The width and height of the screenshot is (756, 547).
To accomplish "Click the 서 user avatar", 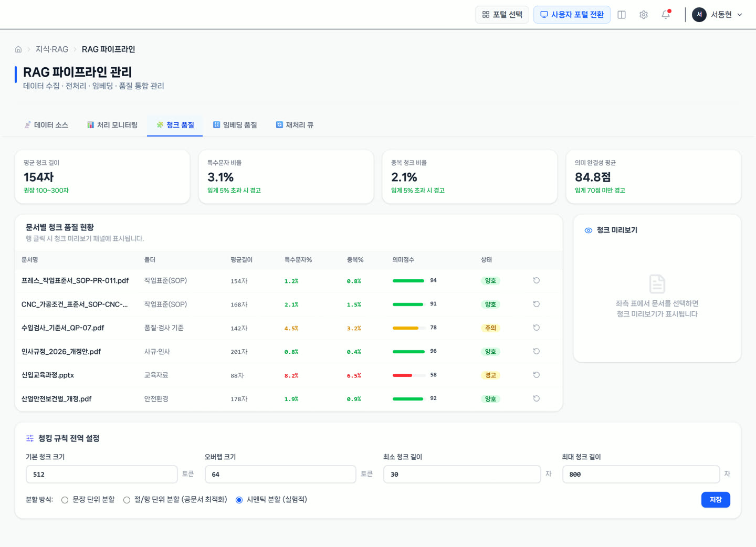I will coord(699,15).
